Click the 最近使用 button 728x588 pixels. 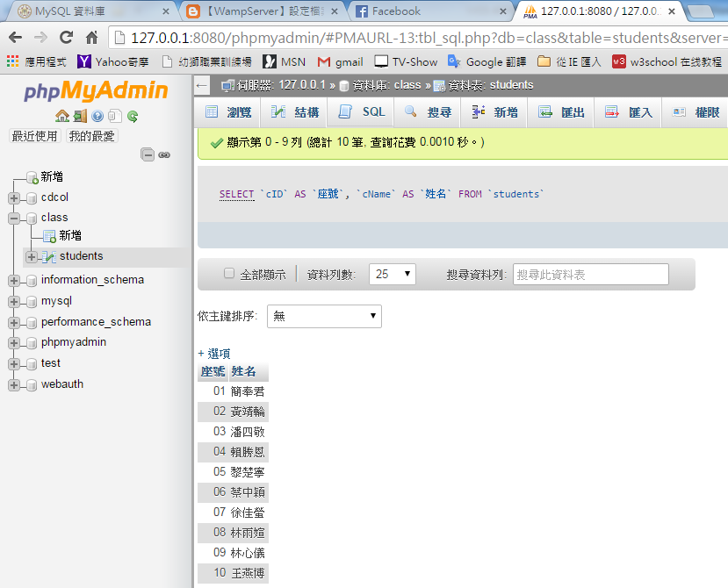[35, 136]
